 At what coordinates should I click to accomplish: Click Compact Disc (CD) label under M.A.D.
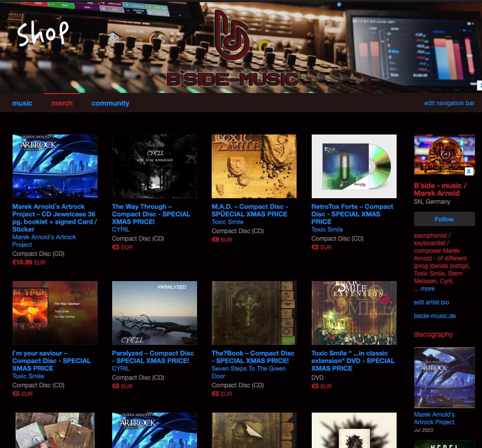[x=237, y=231]
